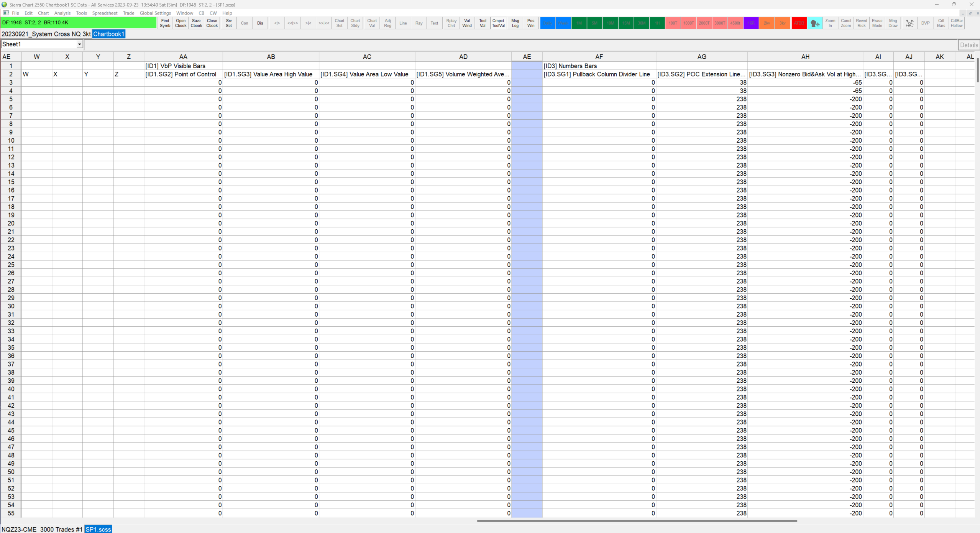The width and height of the screenshot is (980, 533).
Task: Click Find Symb toolbar button
Action: click(165, 23)
